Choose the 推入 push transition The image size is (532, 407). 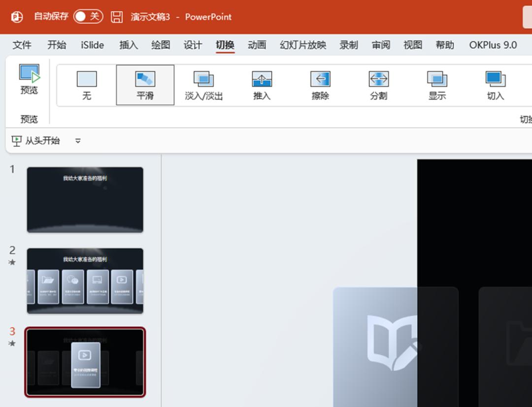[x=262, y=85]
